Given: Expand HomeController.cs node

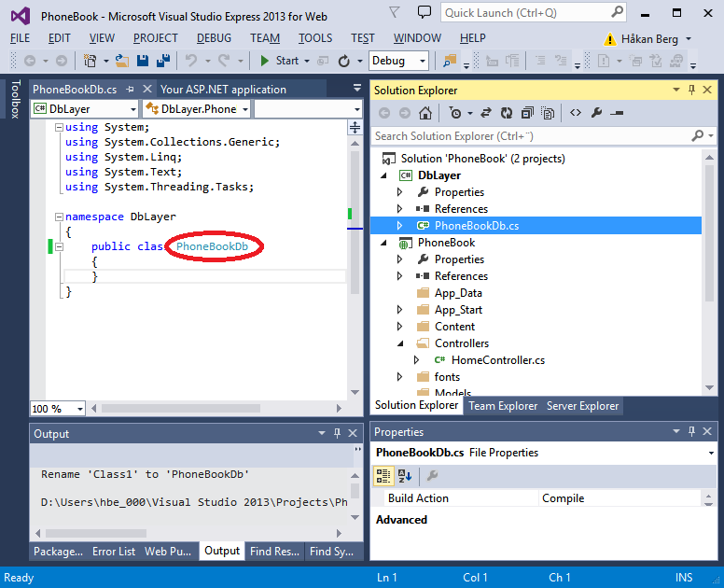Looking at the screenshot, I should click(x=416, y=360).
